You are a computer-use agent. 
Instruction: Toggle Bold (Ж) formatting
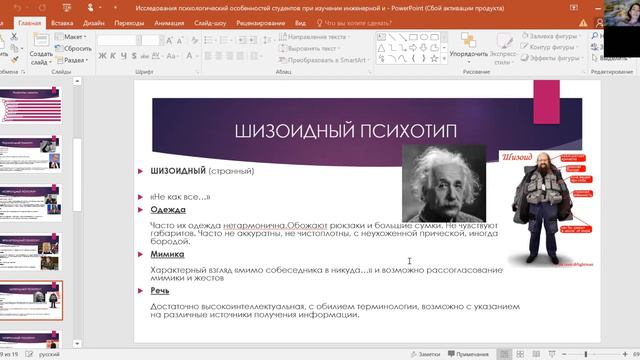tap(102, 56)
